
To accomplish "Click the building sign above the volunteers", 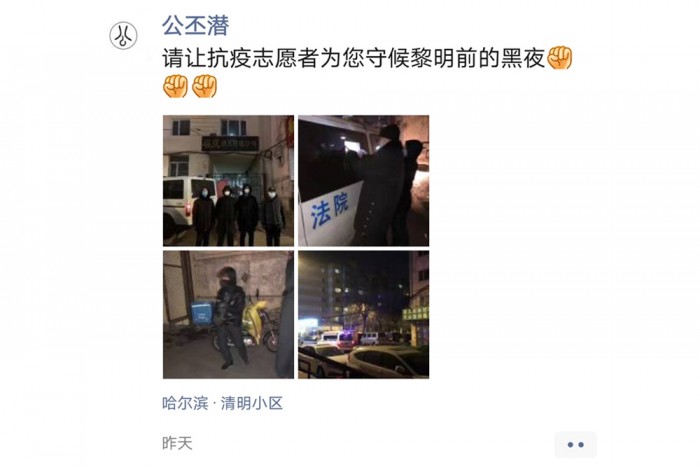I will tap(230, 144).
